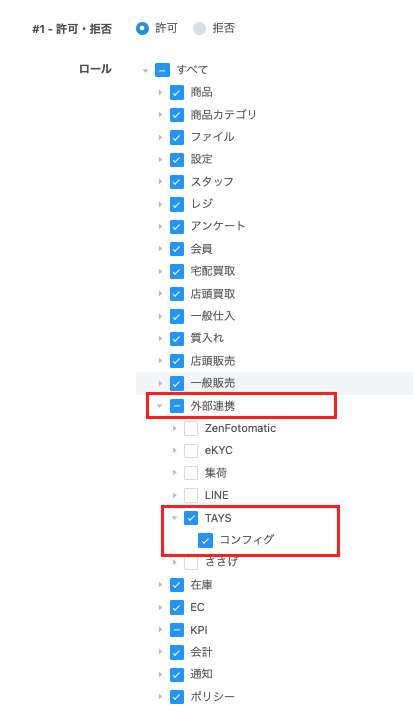Expand the 在庫 tree node

click(160, 585)
